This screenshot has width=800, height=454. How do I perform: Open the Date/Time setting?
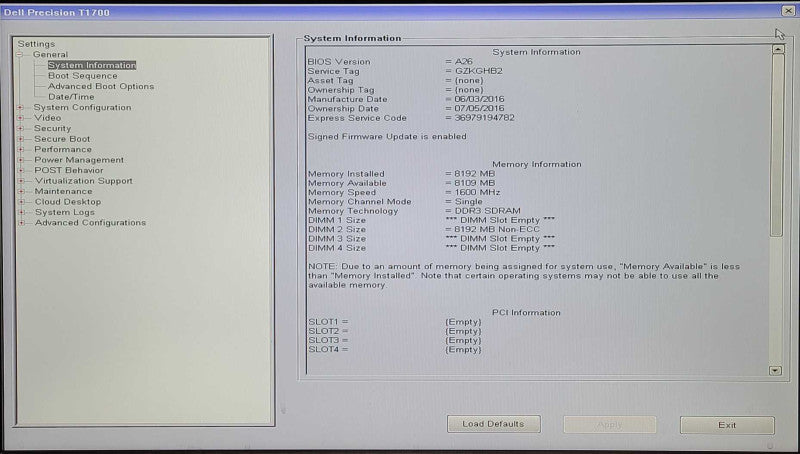(71, 97)
